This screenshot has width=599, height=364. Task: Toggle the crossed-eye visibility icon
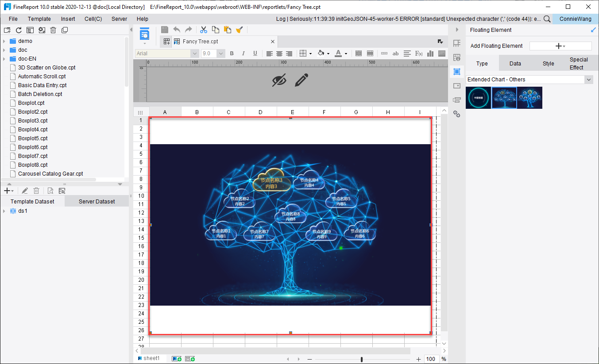click(279, 80)
